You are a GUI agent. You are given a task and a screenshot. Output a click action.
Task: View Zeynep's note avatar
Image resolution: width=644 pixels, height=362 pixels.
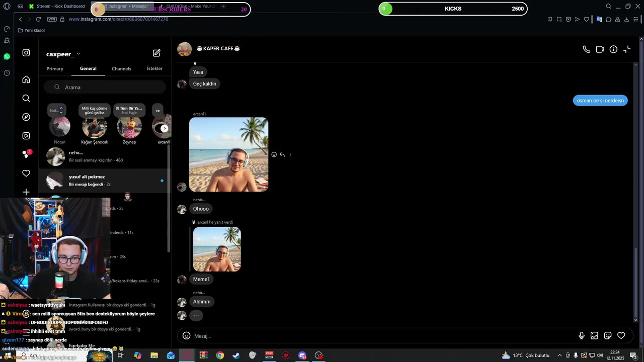[x=129, y=127]
